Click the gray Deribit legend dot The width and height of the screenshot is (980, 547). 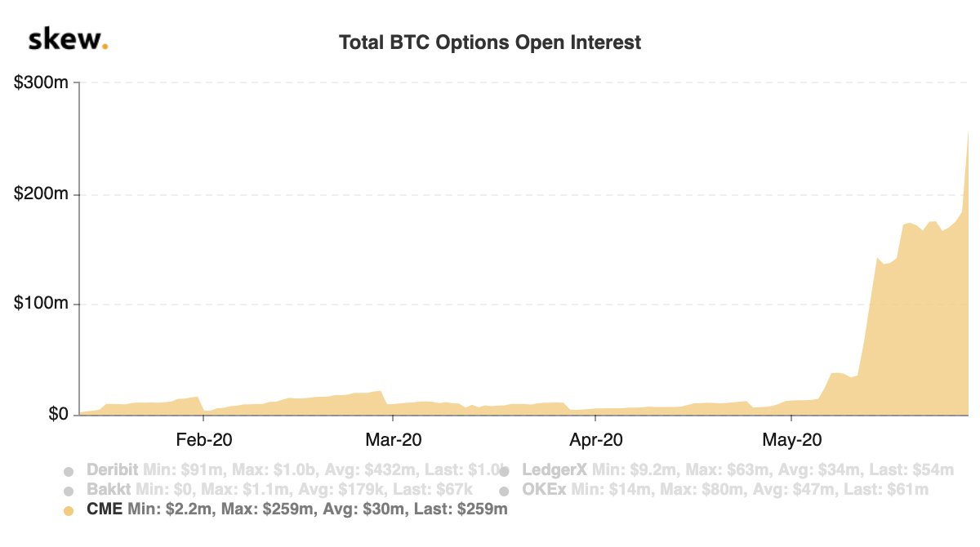(x=69, y=471)
